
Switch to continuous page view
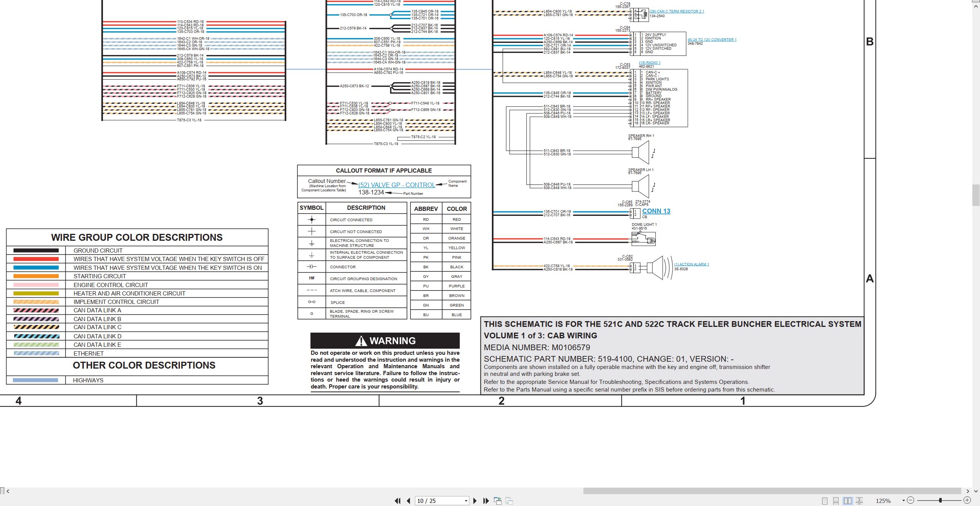pyautogui.click(x=836, y=501)
